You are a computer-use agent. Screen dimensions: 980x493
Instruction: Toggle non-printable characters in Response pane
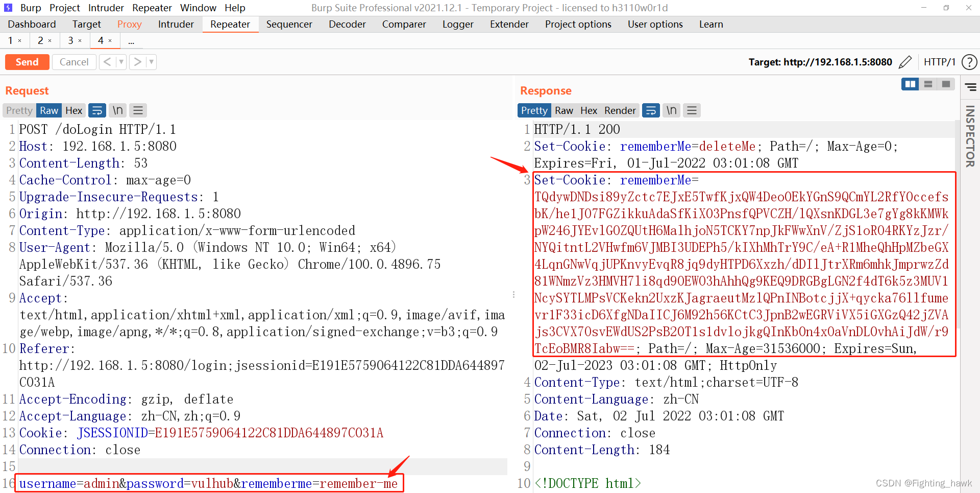[672, 110]
